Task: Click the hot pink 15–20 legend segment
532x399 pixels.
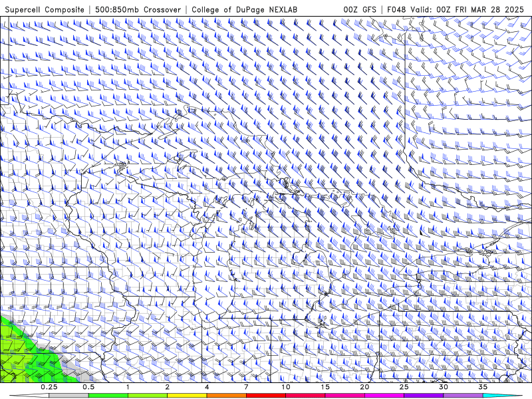Action: click(x=344, y=396)
